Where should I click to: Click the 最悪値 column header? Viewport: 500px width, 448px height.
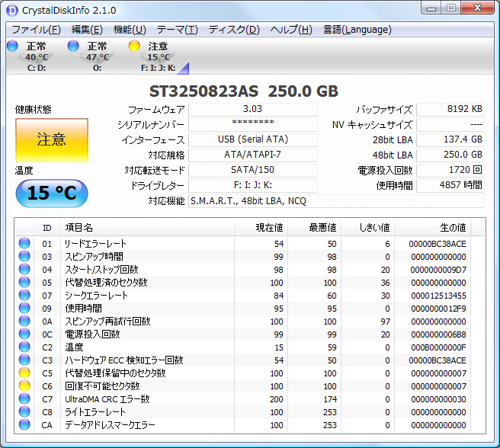(x=315, y=228)
